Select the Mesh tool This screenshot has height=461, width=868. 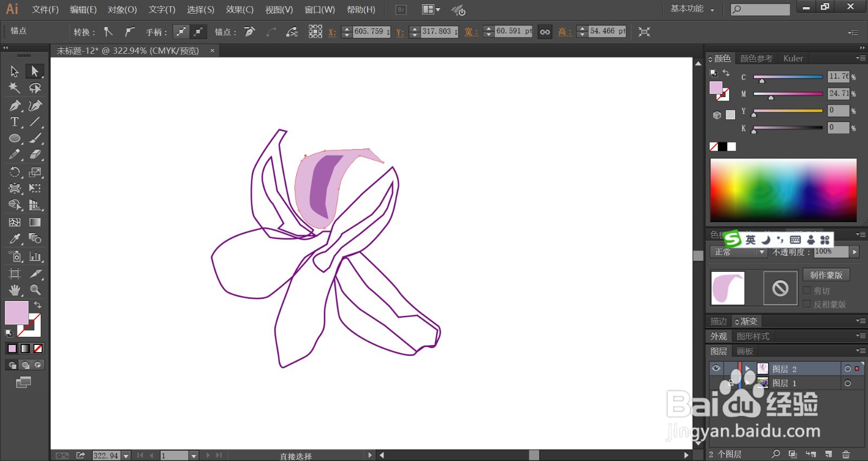pos(15,222)
